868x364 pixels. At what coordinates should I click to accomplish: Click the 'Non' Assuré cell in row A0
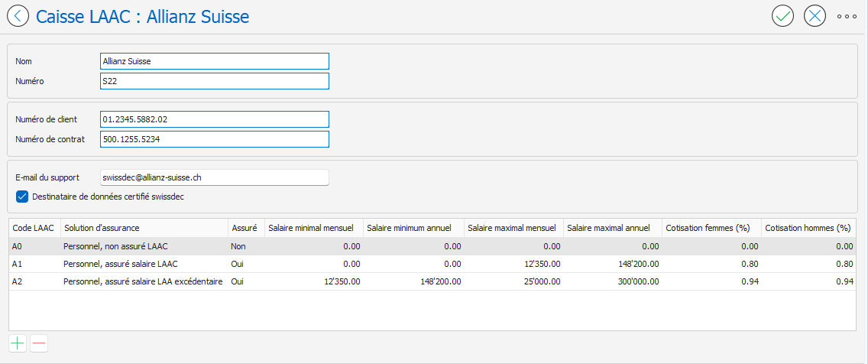coord(246,246)
